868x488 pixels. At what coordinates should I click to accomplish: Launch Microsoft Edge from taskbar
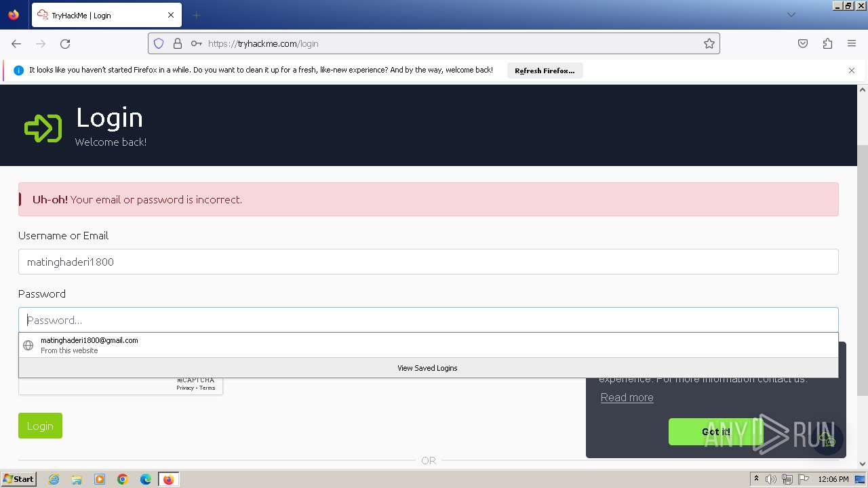point(146,479)
